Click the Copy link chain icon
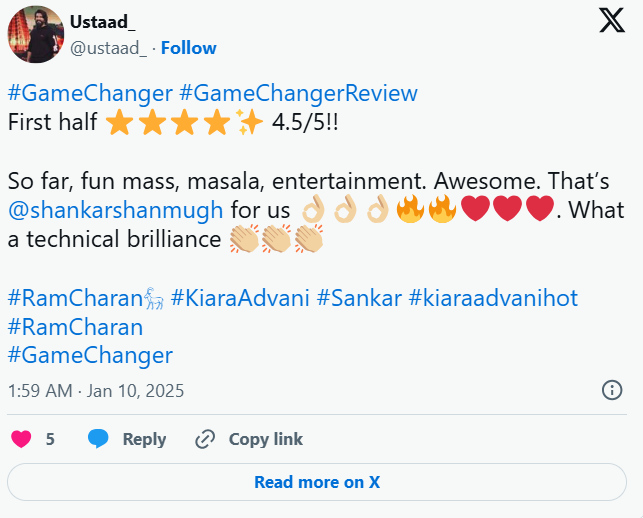Viewport: 643px width, 518px height. click(x=205, y=439)
